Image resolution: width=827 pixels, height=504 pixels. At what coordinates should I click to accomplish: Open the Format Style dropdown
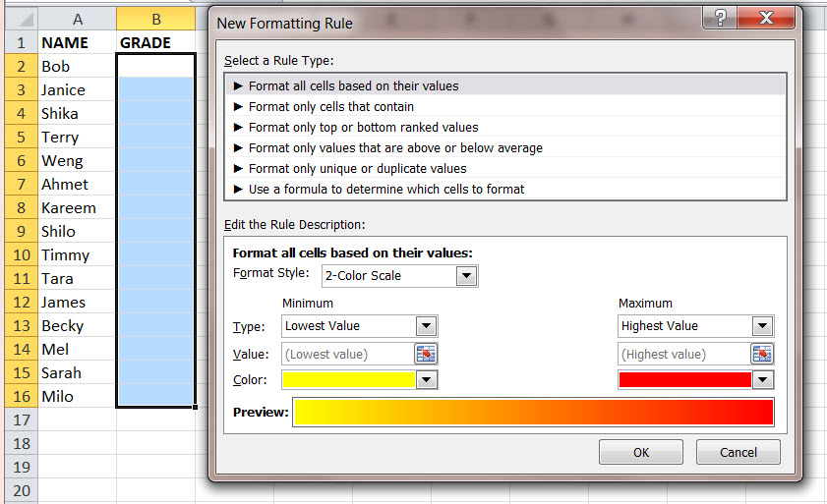coord(466,276)
